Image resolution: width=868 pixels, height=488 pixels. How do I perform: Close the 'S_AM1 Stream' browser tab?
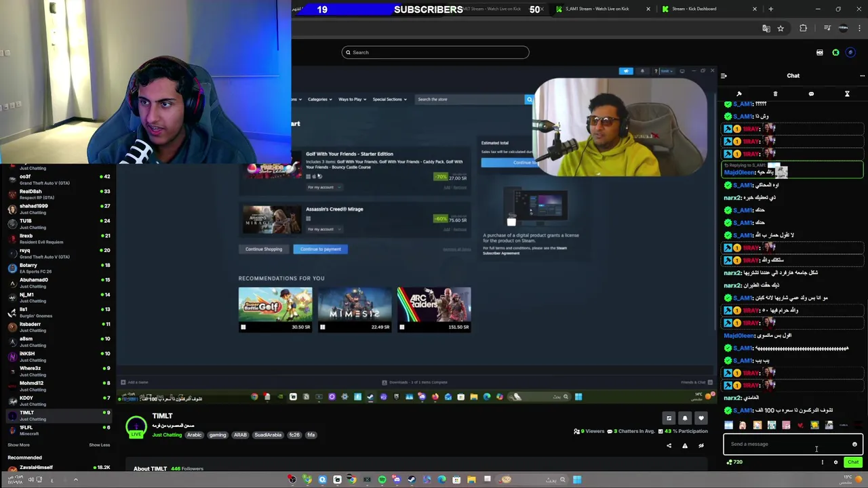[648, 9]
